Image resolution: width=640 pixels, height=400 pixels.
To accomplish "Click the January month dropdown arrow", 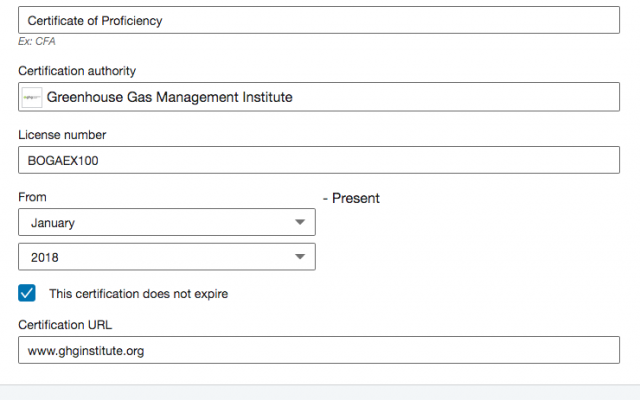I will pyautogui.click(x=300, y=222).
